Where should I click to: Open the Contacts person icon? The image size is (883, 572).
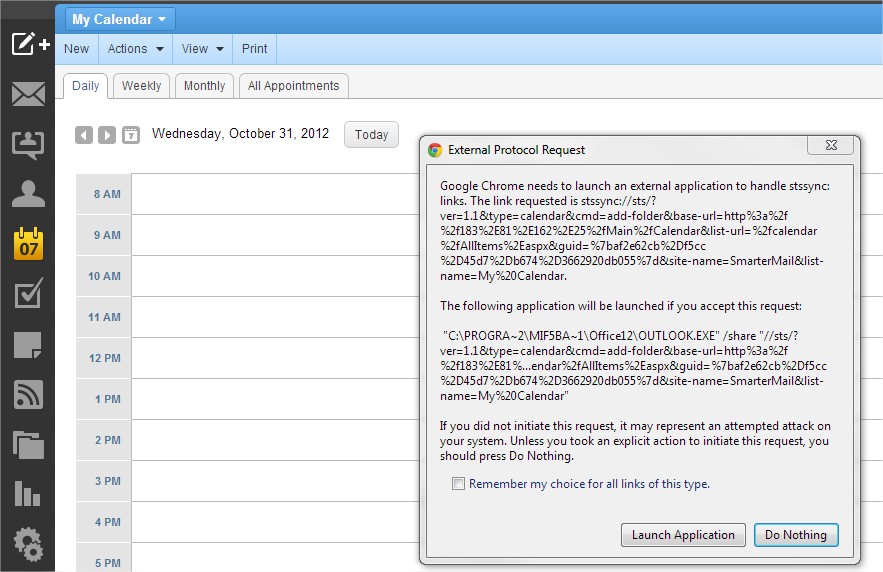click(28, 194)
